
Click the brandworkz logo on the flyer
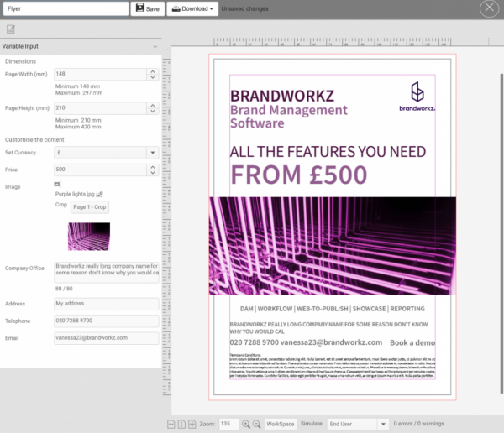click(x=417, y=97)
